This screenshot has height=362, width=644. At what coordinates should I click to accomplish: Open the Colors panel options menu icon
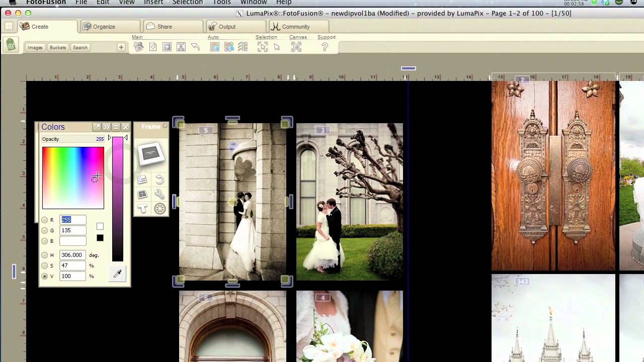(116, 127)
